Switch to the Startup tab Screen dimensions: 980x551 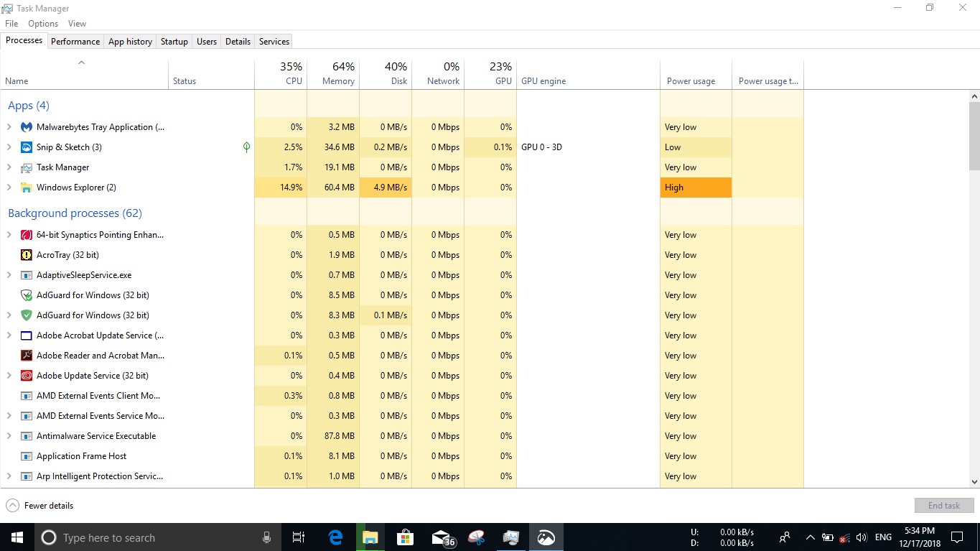click(x=174, y=42)
